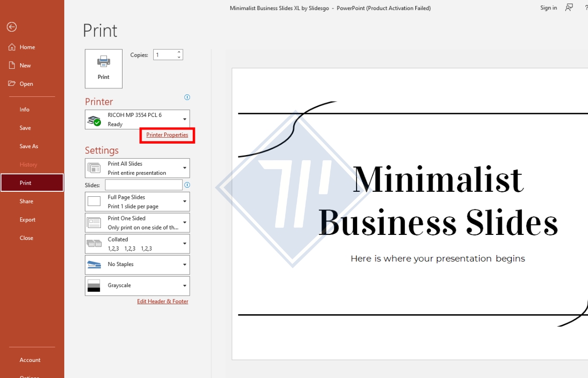Open the printer selection dropdown
Image resolution: width=588 pixels, height=378 pixels.
tap(184, 120)
